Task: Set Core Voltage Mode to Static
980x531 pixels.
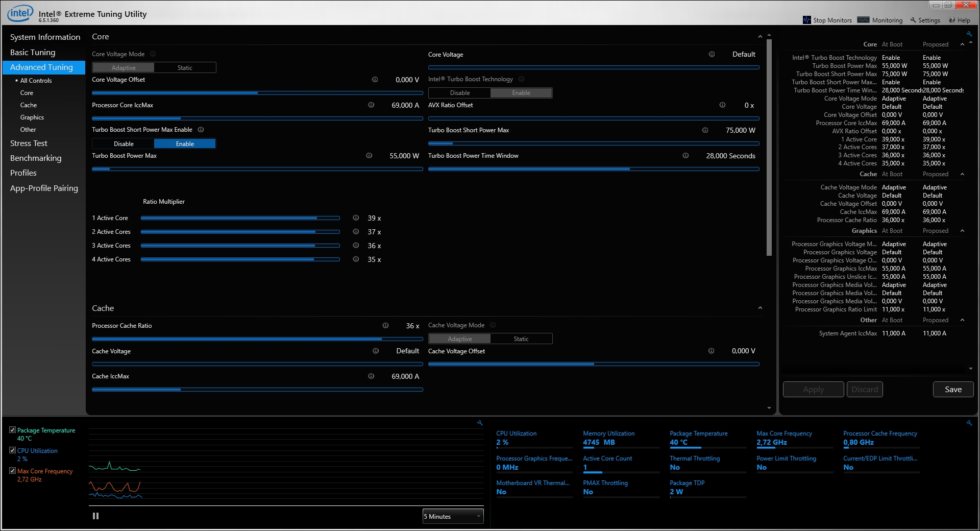Action: 185,68
